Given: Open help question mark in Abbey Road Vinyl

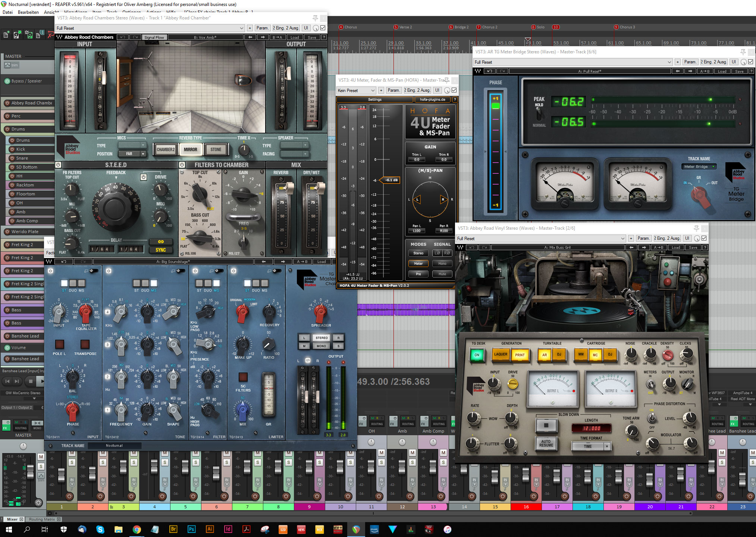Looking at the screenshot, I should (705, 248).
